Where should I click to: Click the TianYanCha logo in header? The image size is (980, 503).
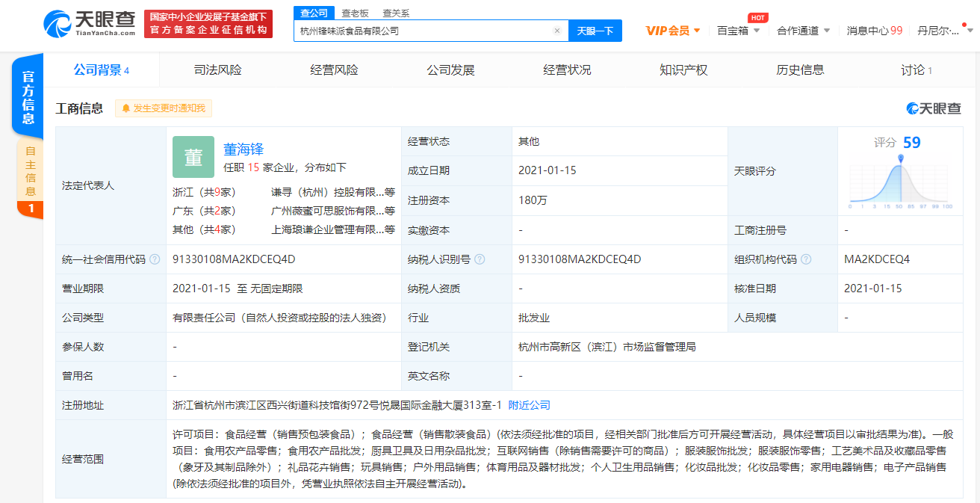pyautogui.click(x=90, y=24)
